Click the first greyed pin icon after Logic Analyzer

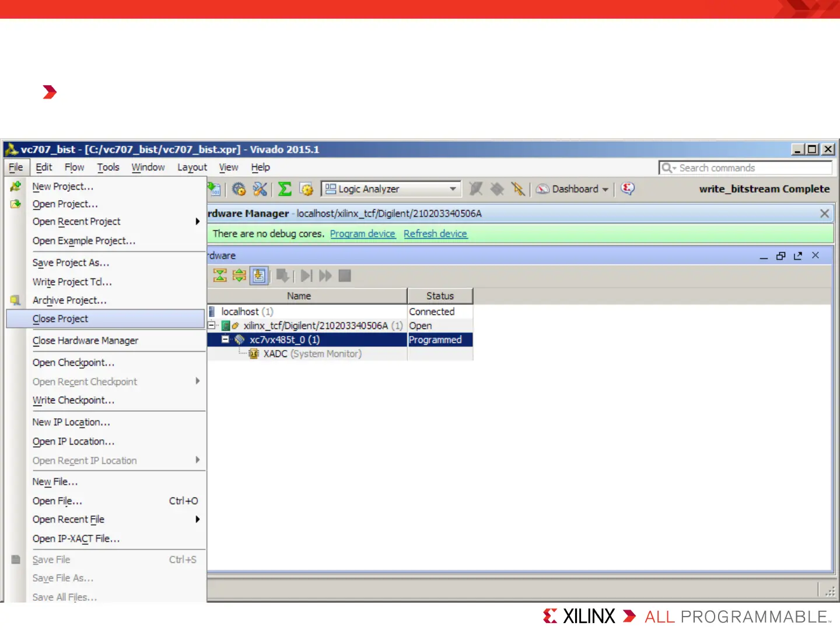click(476, 188)
